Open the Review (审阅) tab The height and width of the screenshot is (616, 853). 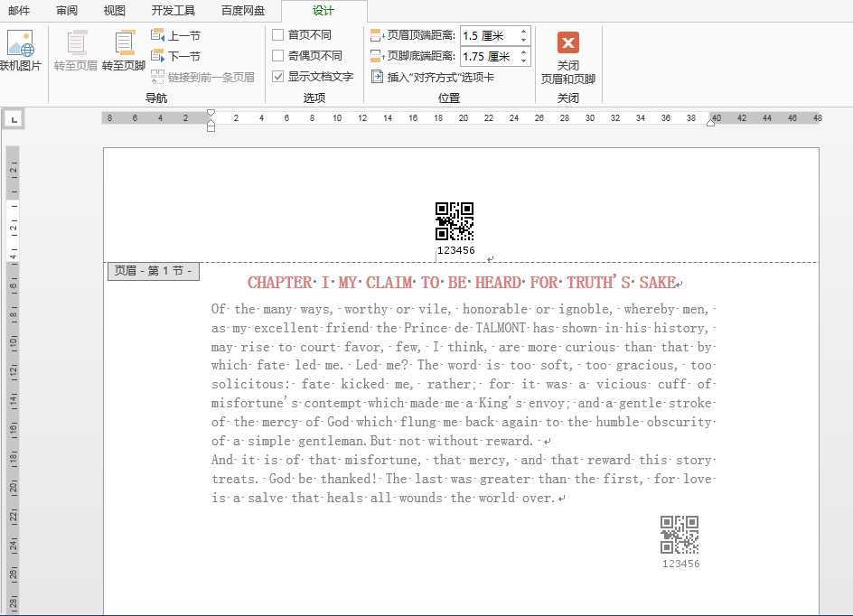[x=67, y=10]
